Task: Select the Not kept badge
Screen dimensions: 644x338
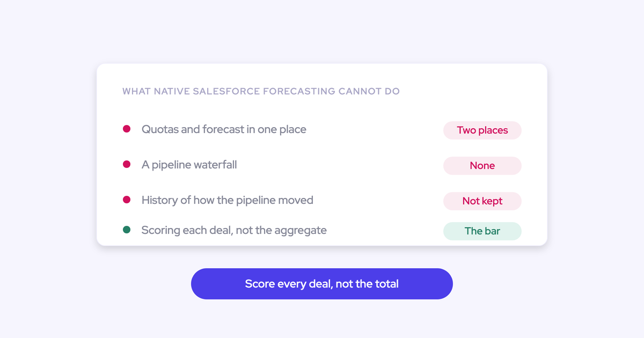Action: click(482, 201)
